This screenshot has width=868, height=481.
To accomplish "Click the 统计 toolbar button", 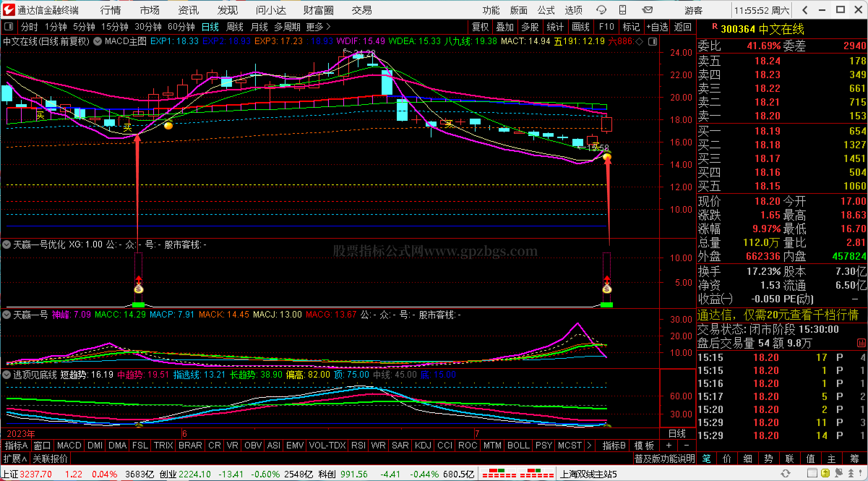I will coord(555,27).
